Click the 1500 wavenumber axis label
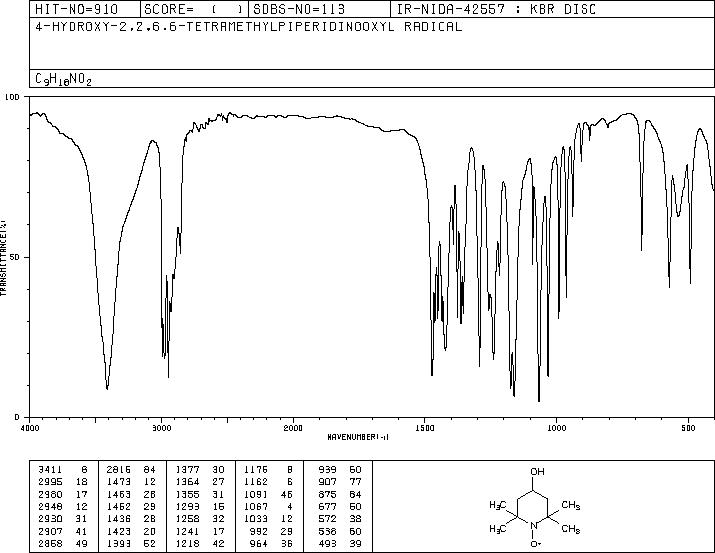715x553 pixels. pos(425,428)
